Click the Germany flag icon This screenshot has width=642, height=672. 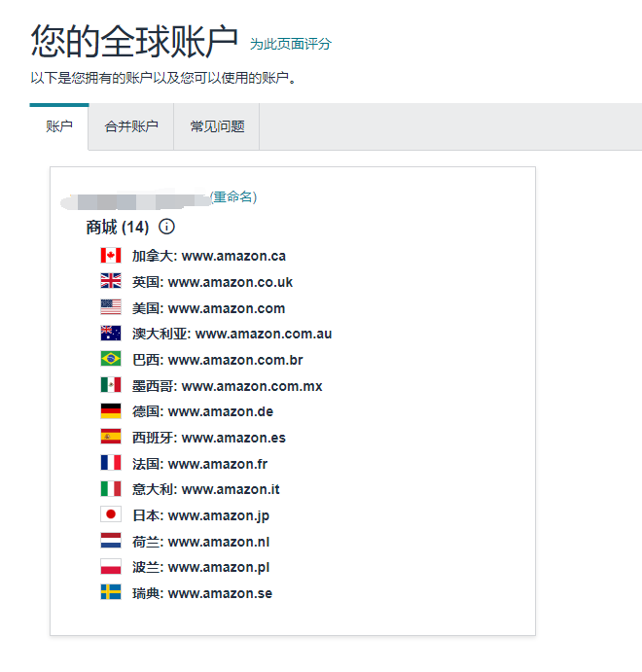[x=111, y=410]
